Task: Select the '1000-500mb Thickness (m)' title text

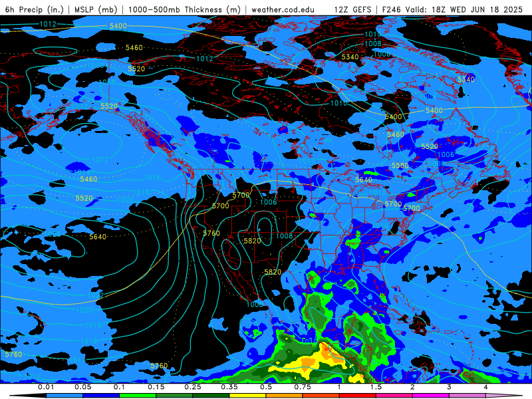Action: 184,9
